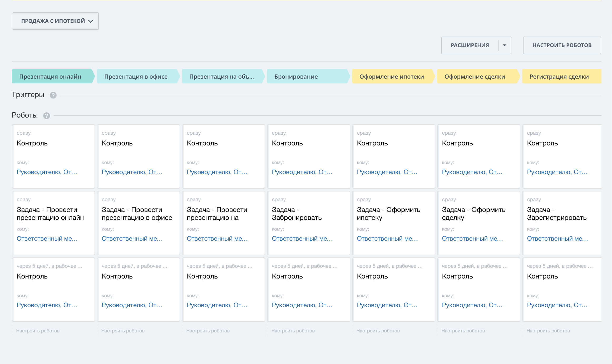Open the Оформление сделки stage

pyautogui.click(x=475, y=77)
